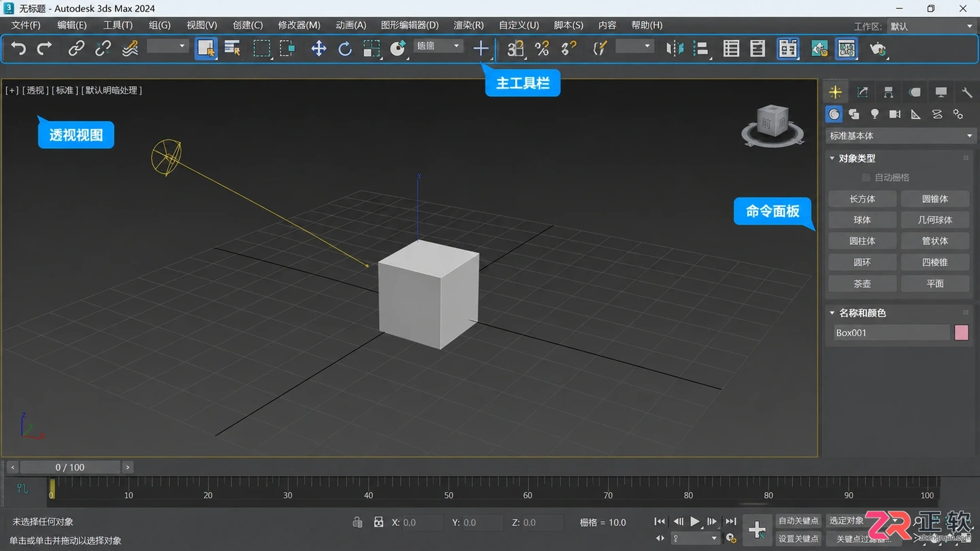Open the selection filter dropdown
Viewport: 980px width, 551px height.
point(167,46)
